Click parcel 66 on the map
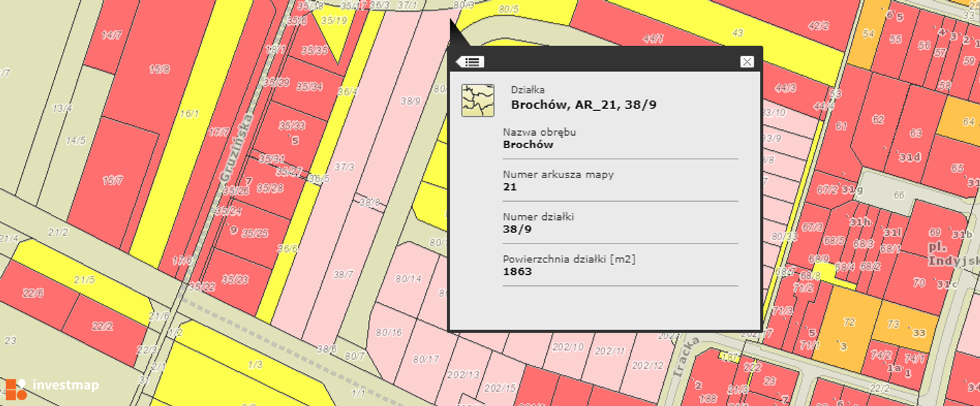Screen dimensions: 980x406 899,195
